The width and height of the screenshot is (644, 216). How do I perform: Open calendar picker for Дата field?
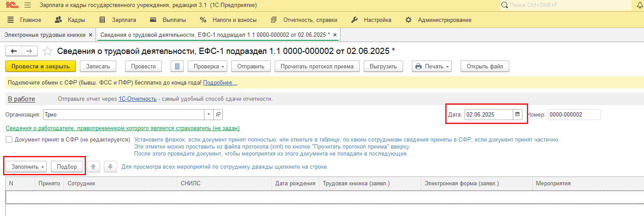[x=518, y=114]
